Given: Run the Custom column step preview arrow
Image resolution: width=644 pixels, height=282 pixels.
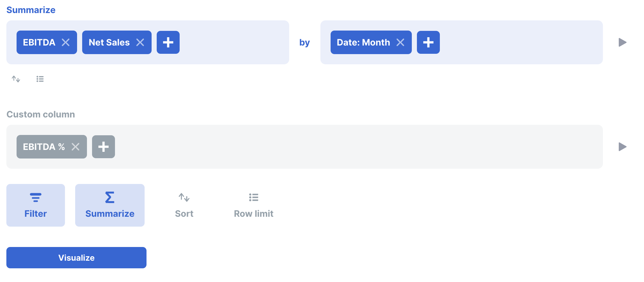Looking at the screenshot, I should 622,147.
